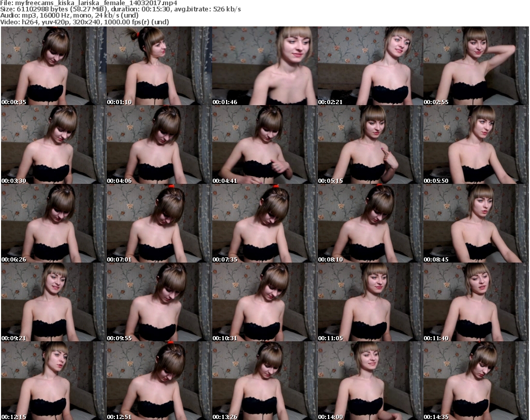Open the frame at timestamp 00:01:10

(159, 66)
